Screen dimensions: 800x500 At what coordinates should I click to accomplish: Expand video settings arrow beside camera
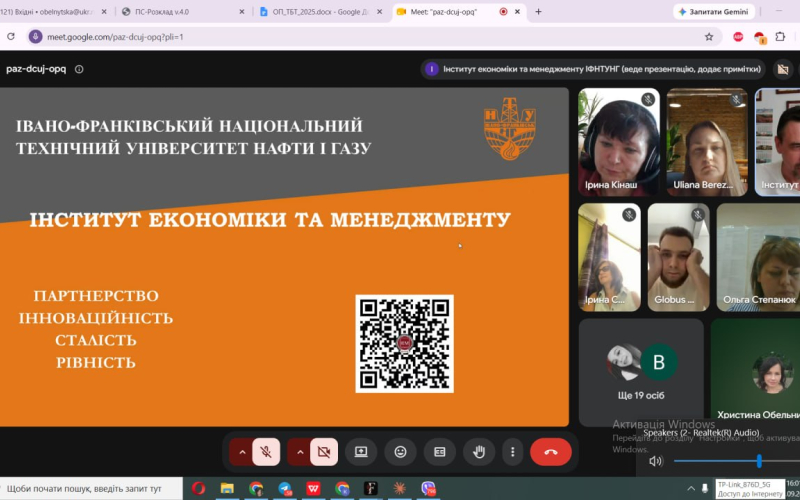300,452
